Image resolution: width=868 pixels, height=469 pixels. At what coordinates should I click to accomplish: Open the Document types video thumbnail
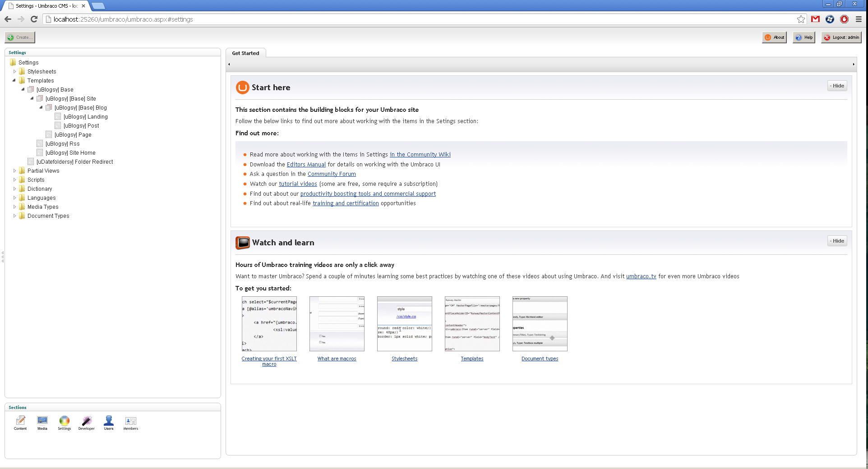540,324
